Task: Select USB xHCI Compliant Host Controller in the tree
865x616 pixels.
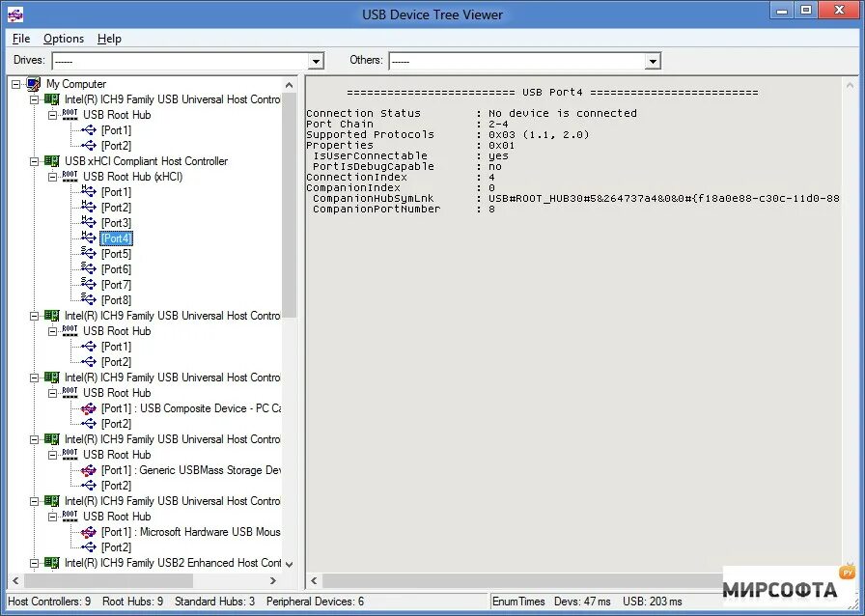Action: (x=146, y=161)
